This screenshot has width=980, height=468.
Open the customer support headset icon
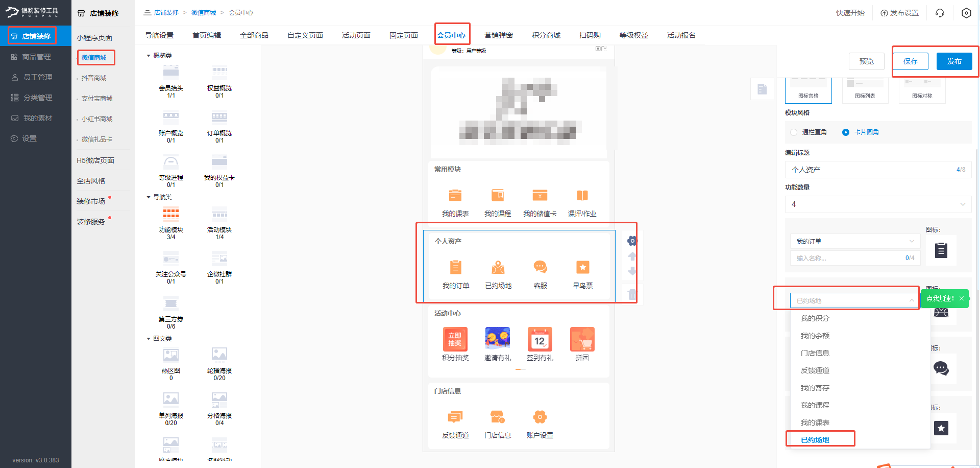click(x=940, y=13)
